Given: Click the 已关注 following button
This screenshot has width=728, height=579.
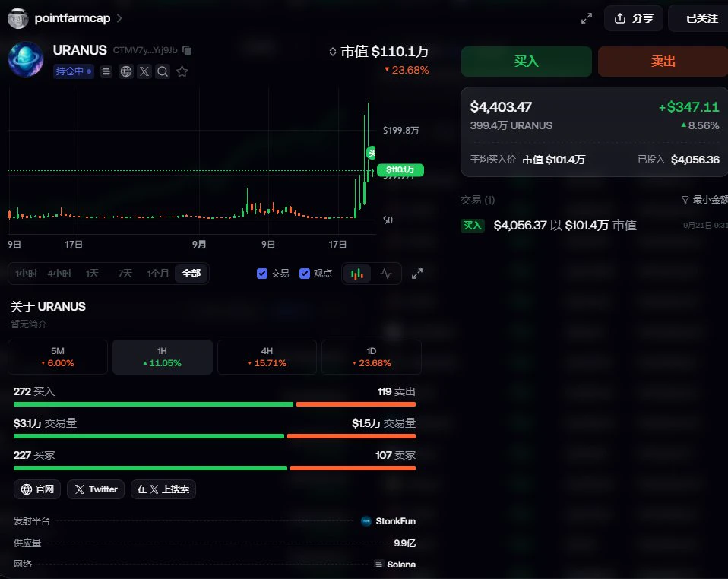Looking at the screenshot, I should click(699, 18).
